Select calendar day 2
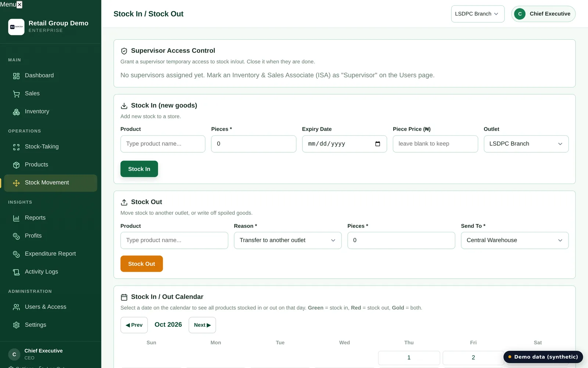The width and height of the screenshot is (588, 368). coord(473,358)
